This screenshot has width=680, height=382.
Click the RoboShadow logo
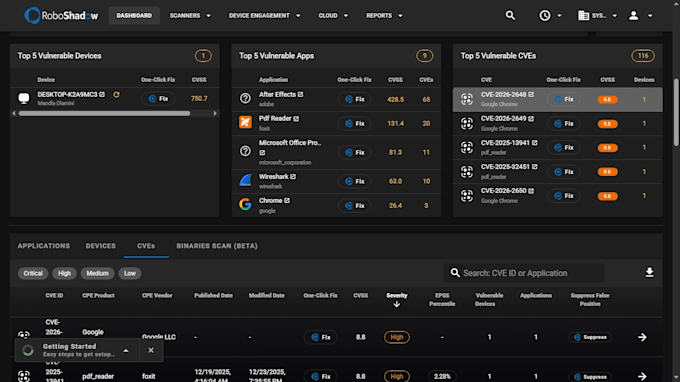tap(61, 16)
